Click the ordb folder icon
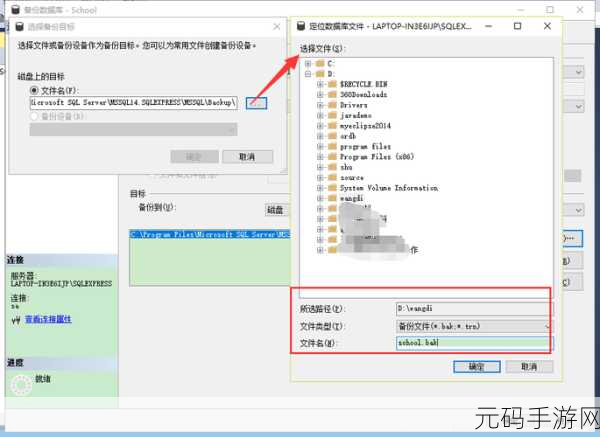 332,136
